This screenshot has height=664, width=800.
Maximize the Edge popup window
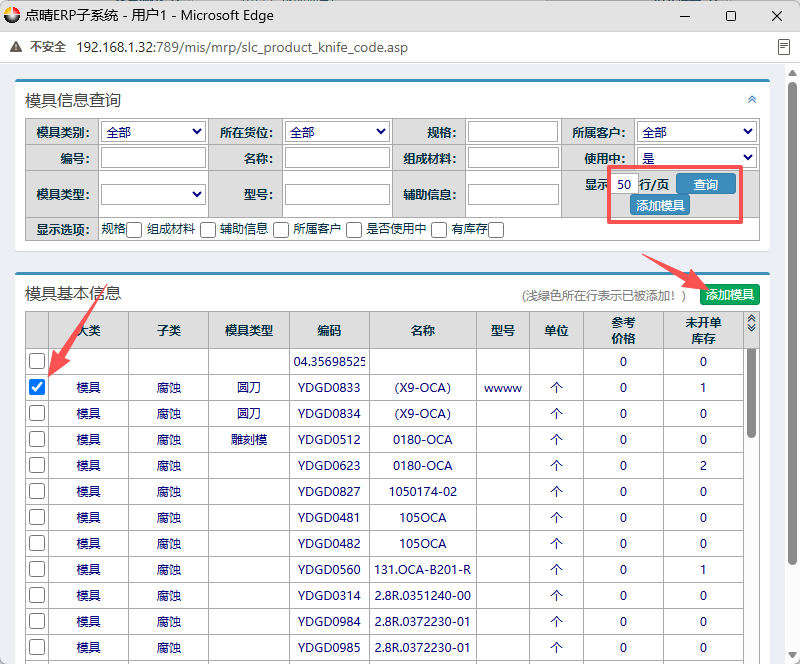click(x=731, y=16)
